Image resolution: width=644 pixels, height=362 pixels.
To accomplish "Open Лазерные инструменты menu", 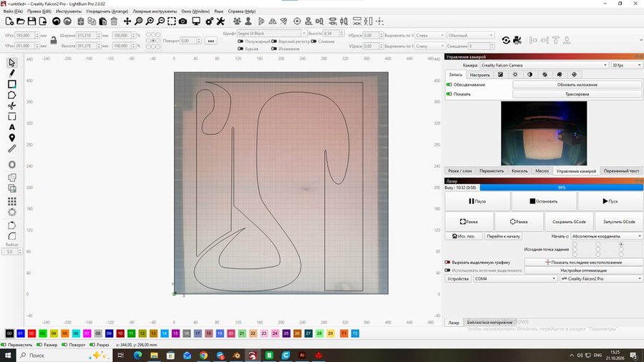I will (155, 11).
